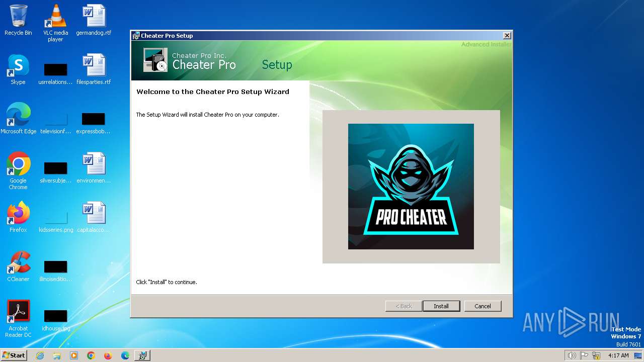Click the 'Welcome to the Cheater Pro Setup Wizard' heading
The image size is (644, 362).
click(213, 92)
